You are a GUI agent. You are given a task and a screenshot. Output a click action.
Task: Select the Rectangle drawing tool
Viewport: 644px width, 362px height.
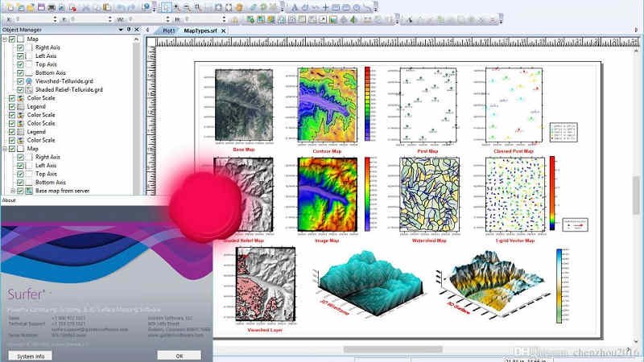(x=336, y=7)
